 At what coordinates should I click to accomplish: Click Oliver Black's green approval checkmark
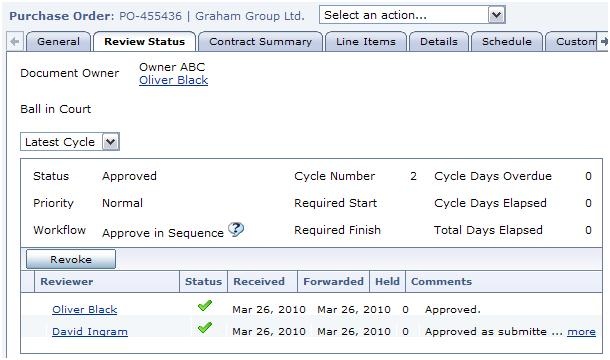(205, 306)
